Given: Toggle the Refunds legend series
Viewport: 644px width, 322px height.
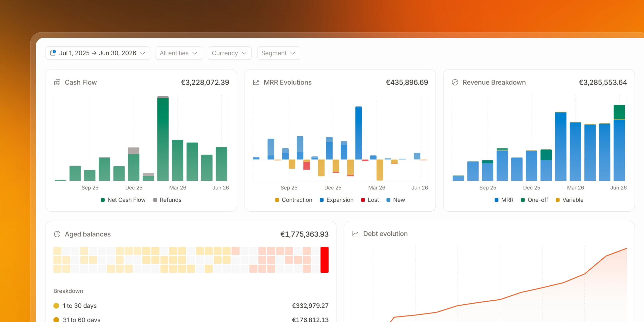Looking at the screenshot, I should 167,200.
